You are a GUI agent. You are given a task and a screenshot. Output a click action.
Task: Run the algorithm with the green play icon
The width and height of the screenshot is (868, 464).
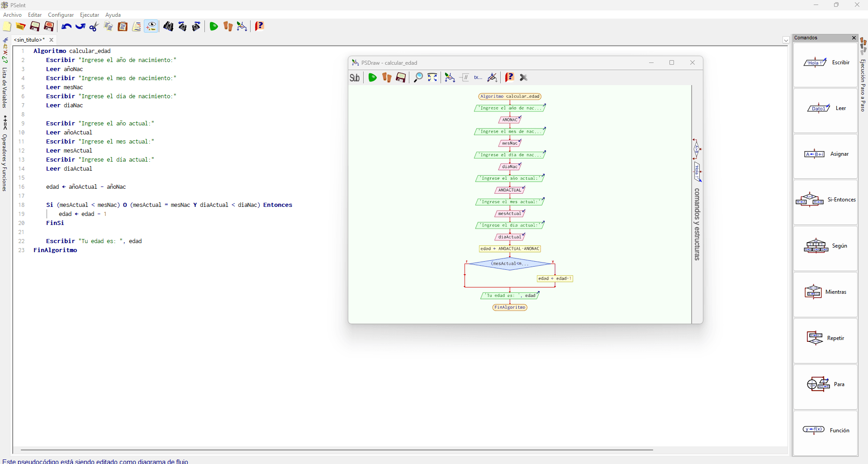pyautogui.click(x=213, y=27)
